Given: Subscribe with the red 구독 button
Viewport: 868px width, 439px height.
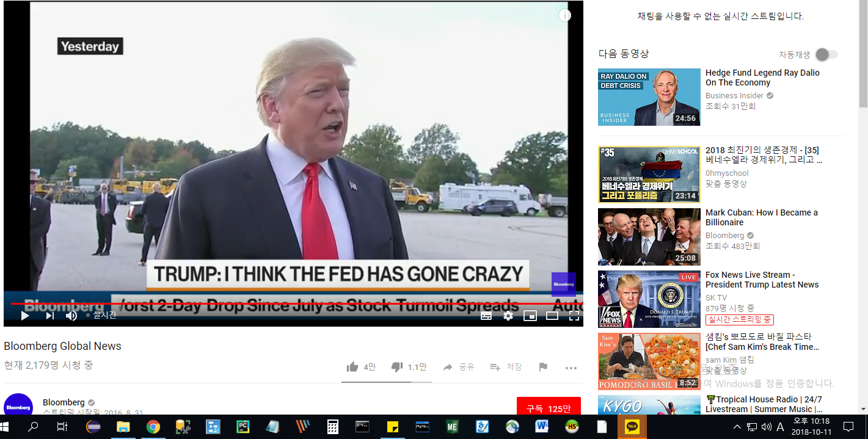Looking at the screenshot, I should 549,408.
